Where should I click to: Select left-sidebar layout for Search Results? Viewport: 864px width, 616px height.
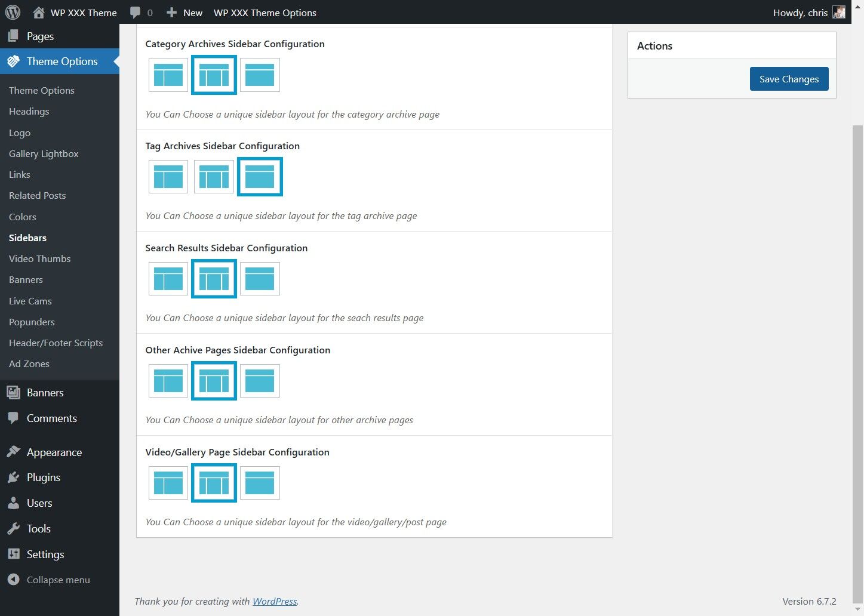click(x=168, y=279)
